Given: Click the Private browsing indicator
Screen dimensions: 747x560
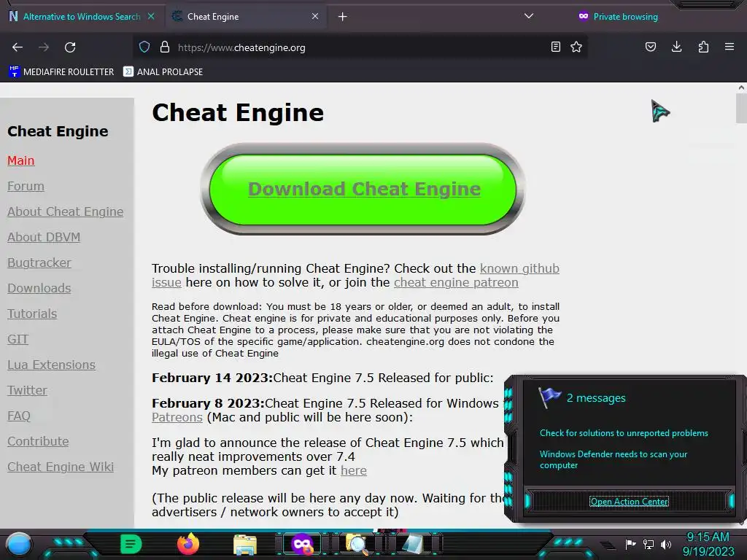Looking at the screenshot, I should (618, 17).
